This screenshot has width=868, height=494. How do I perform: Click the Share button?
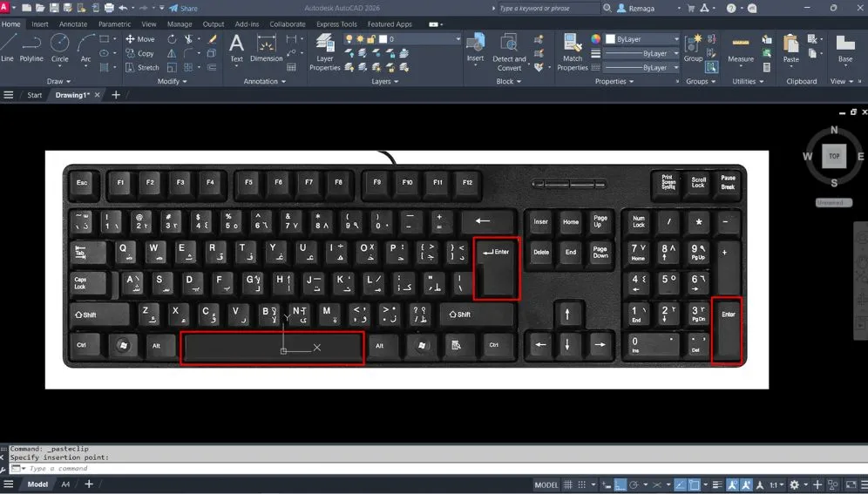click(184, 8)
